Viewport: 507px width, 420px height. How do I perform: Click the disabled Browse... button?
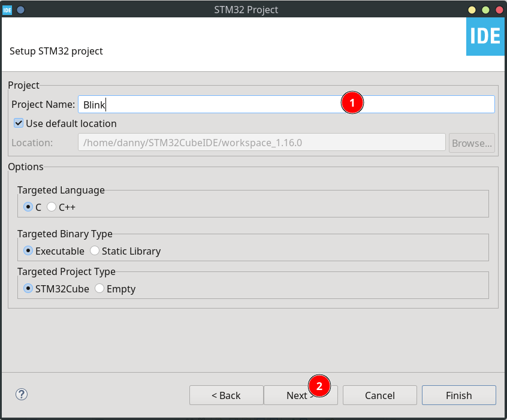click(472, 143)
